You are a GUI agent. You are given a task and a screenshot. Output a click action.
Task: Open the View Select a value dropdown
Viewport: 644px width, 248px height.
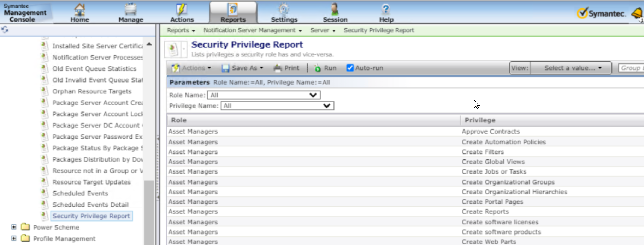pyautogui.click(x=571, y=68)
